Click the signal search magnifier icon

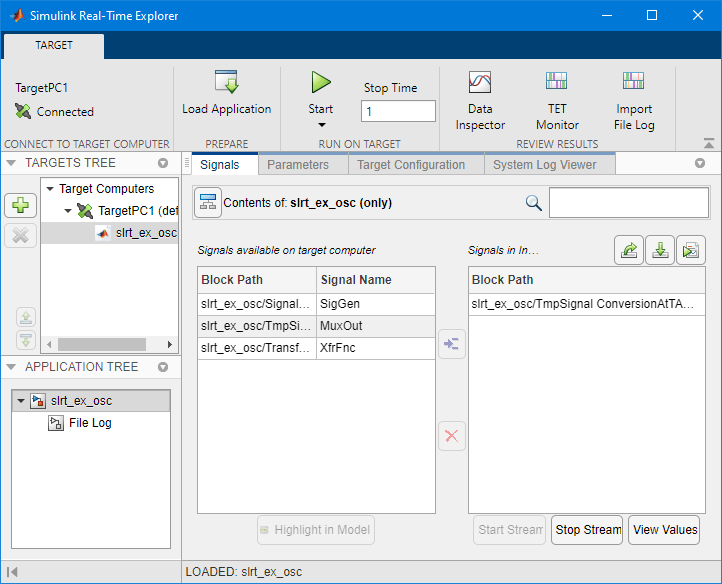click(x=534, y=203)
